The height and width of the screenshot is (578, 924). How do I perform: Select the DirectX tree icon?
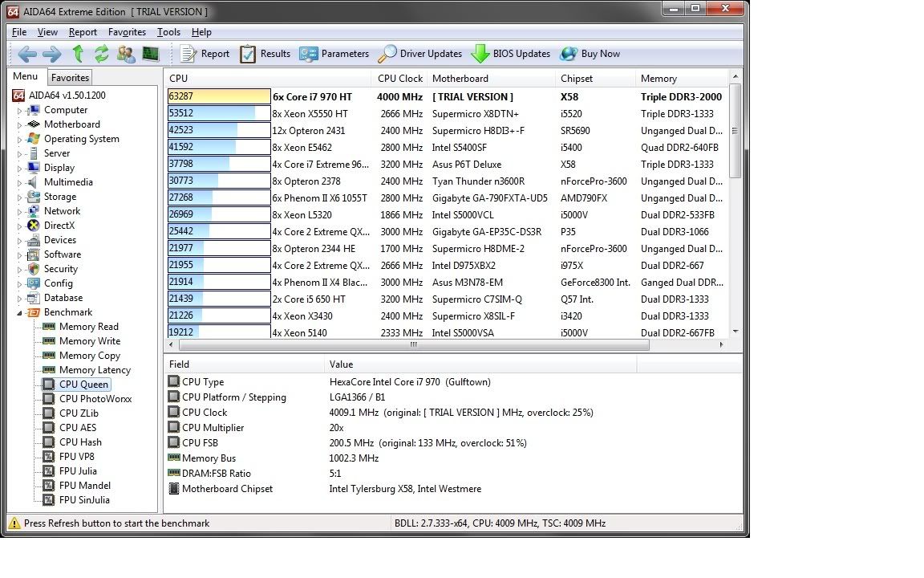click(x=34, y=226)
